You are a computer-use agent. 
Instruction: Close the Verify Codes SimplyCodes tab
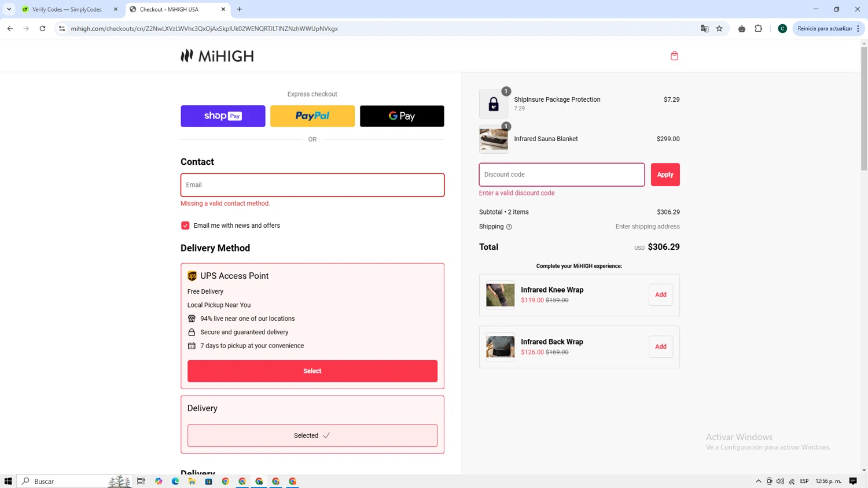(x=116, y=9)
